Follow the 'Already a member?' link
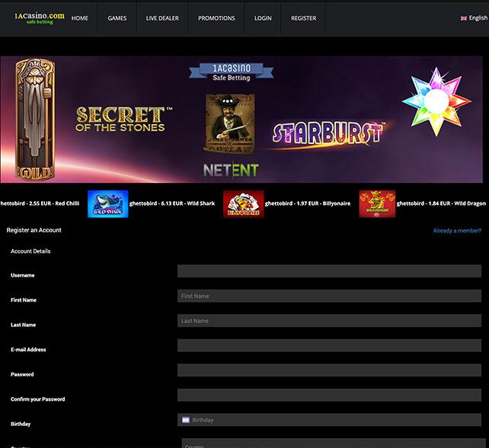This screenshot has width=489, height=448. tap(457, 231)
